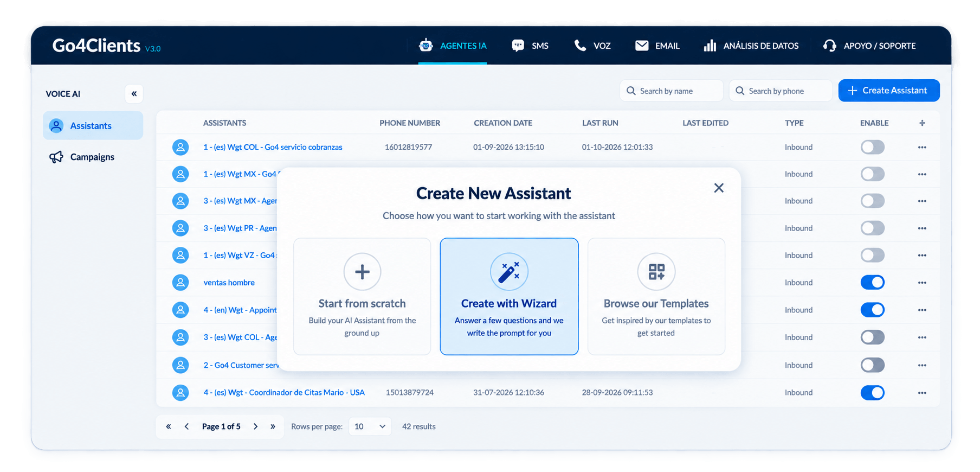Open more options for ventas hombre row
Viewport: 980px width, 472px height.
(x=922, y=283)
